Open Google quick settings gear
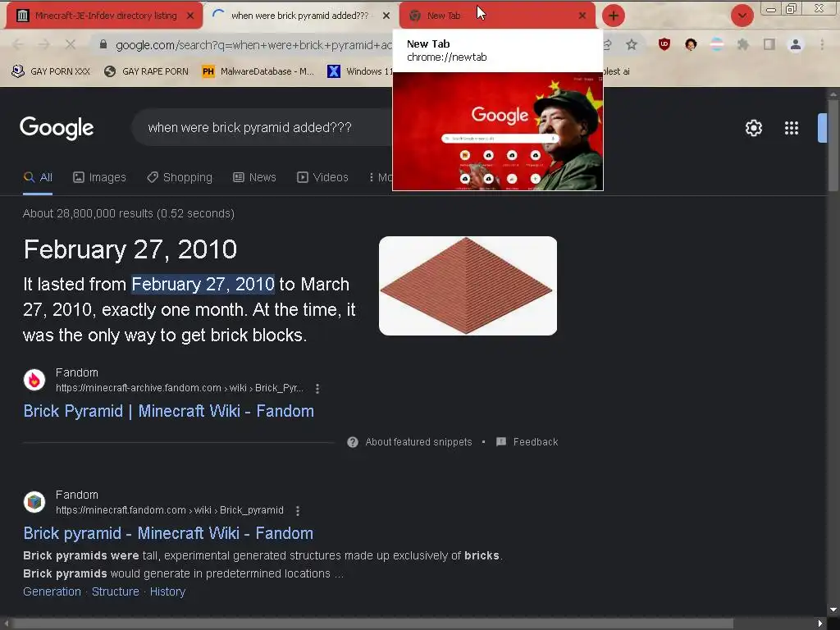 [x=754, y=128]
